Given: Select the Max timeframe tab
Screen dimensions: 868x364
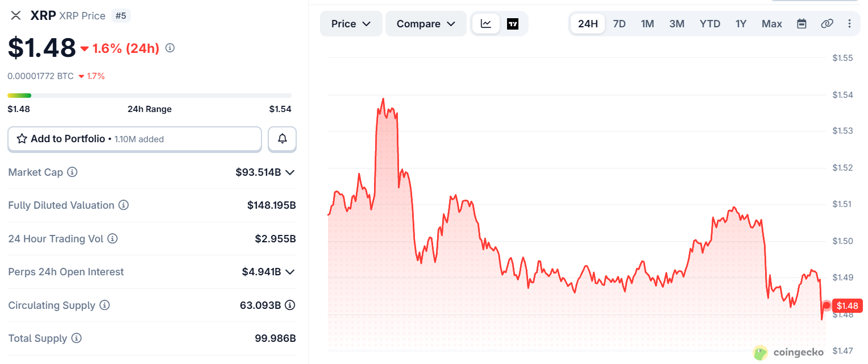Looking at the screenshot, I should [x=772, y=24].
